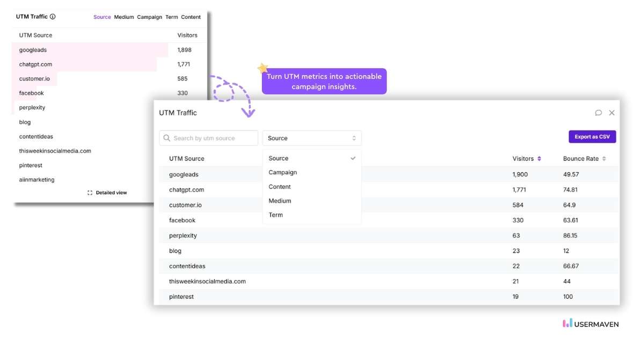The width and height of the screenshot is (644, 338).
Task: Switch to Content tab in small widget
Action: pos(191,17)
